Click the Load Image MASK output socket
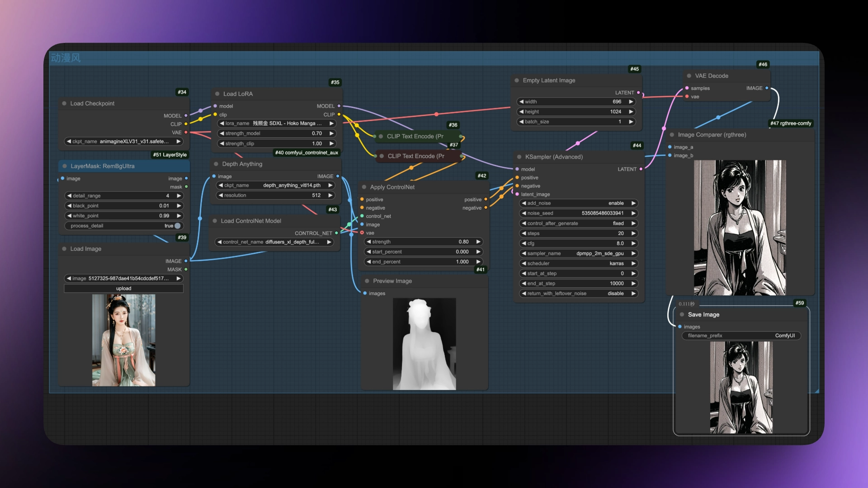 pos(186,269)
